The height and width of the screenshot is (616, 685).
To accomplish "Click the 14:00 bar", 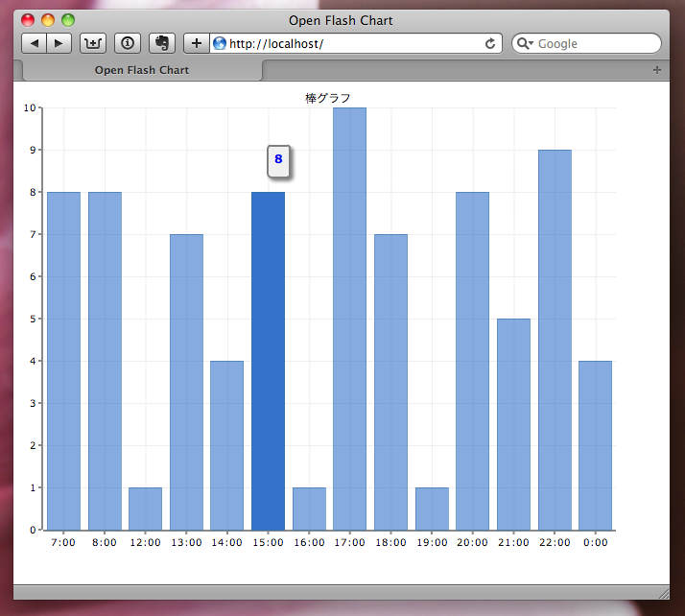I will [x=227, y=445].
